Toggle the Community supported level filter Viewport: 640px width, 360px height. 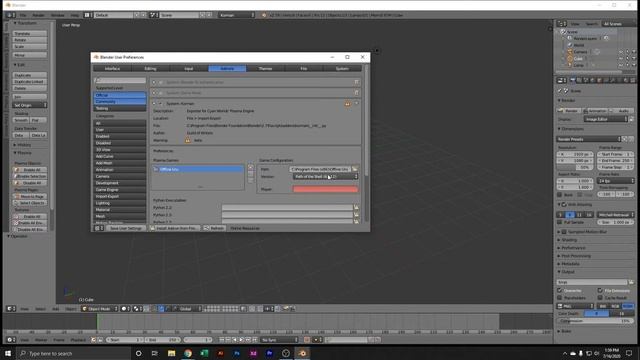(120, 101)
